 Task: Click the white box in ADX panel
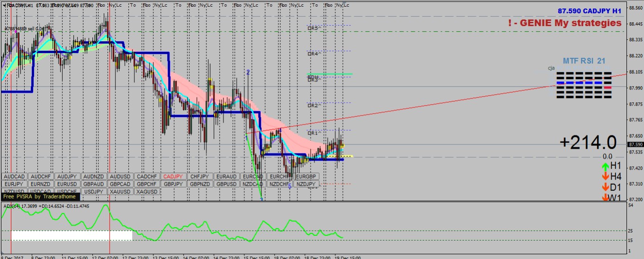pyautogui.click(x=72, y=235)
